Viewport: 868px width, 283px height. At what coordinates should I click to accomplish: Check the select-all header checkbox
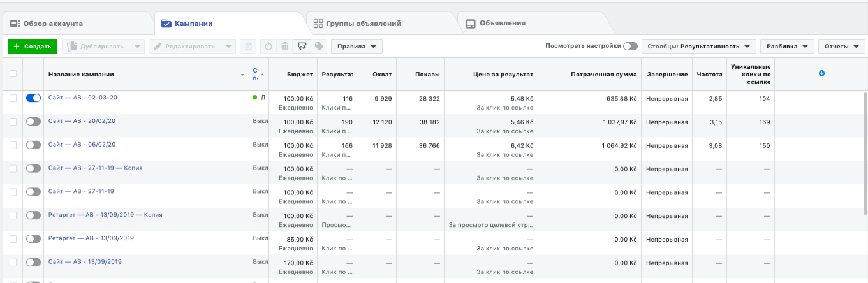(x=13, y=74)
